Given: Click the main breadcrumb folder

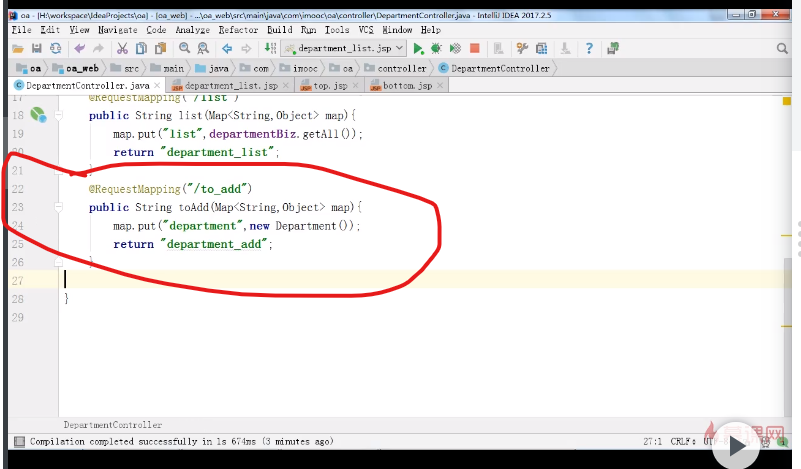Looking at the screenshot, I should coord(167,68).
